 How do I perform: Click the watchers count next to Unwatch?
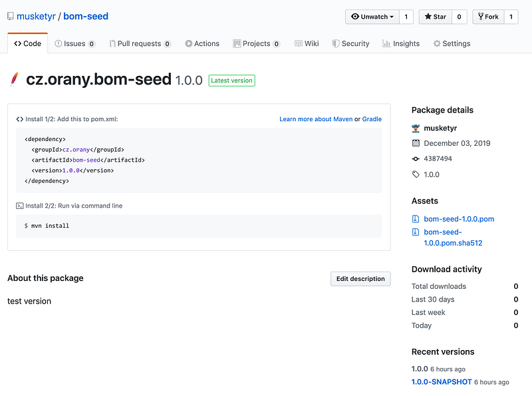(406, 17)
